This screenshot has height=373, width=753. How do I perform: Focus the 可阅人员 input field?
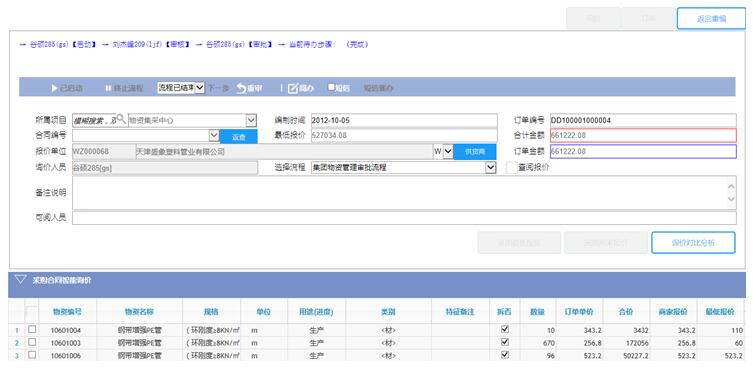tap(404, 218)
